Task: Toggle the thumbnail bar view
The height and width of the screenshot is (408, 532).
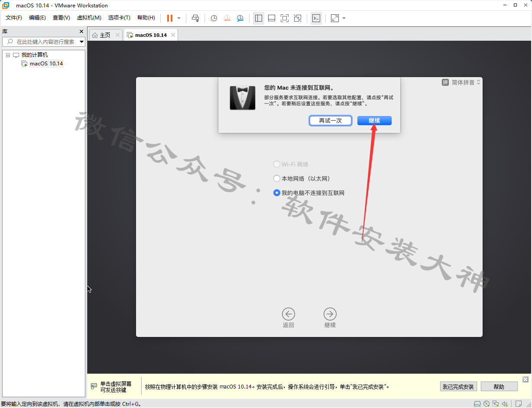Action: tap(272, 18)
